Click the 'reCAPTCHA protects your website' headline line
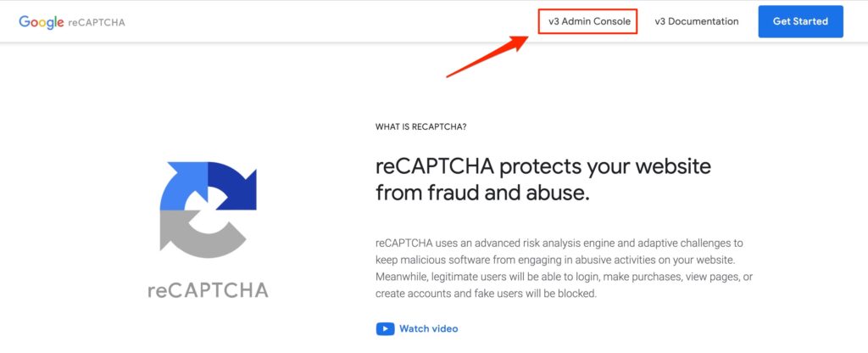This screenshot has width=868, height=353. coord(543,165)
